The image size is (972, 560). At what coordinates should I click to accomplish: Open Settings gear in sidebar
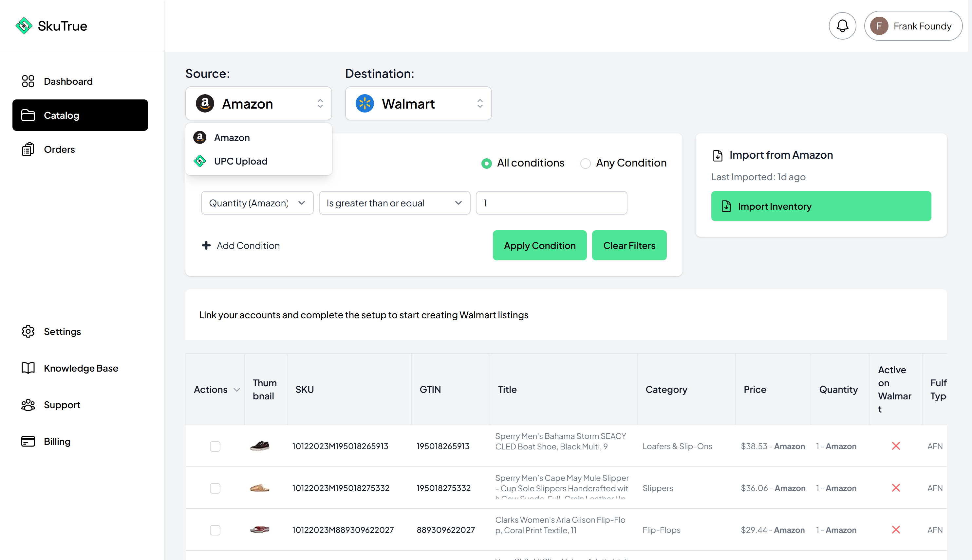28,332
